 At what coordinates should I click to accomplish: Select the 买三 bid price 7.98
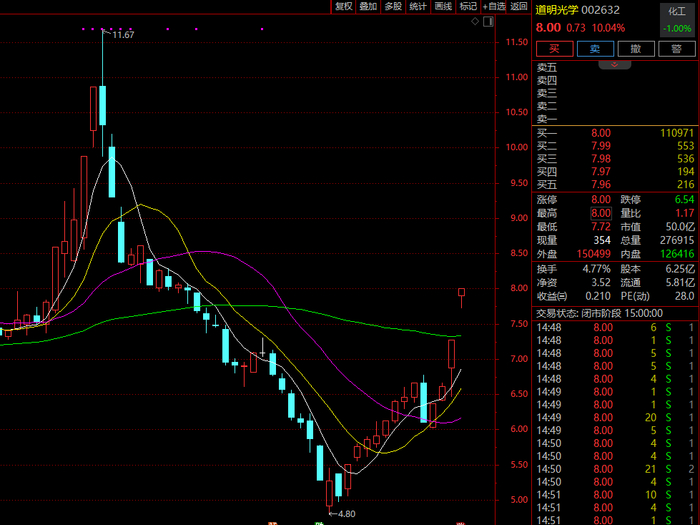[601, 159]
